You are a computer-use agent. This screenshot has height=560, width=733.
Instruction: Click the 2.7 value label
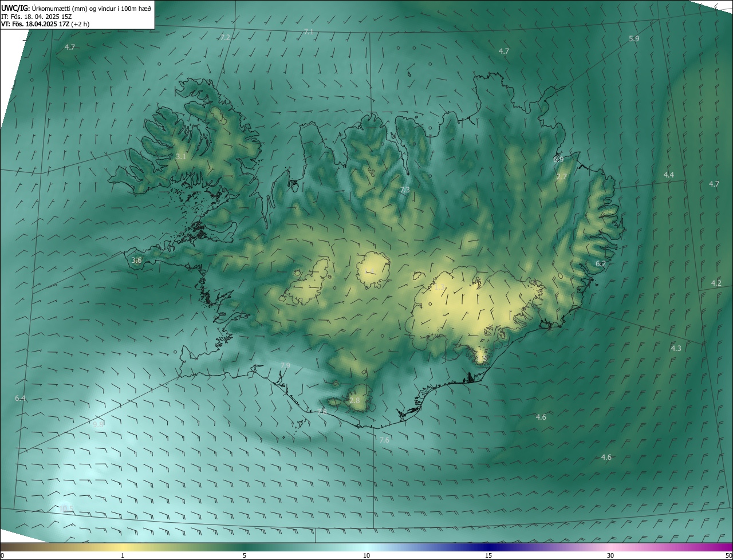click(562, 177)
